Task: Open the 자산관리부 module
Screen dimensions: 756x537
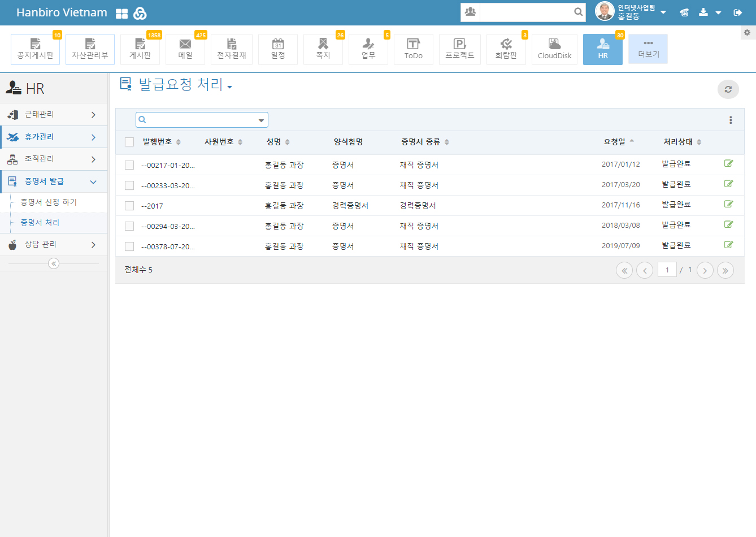Action: tap(90, 49)
